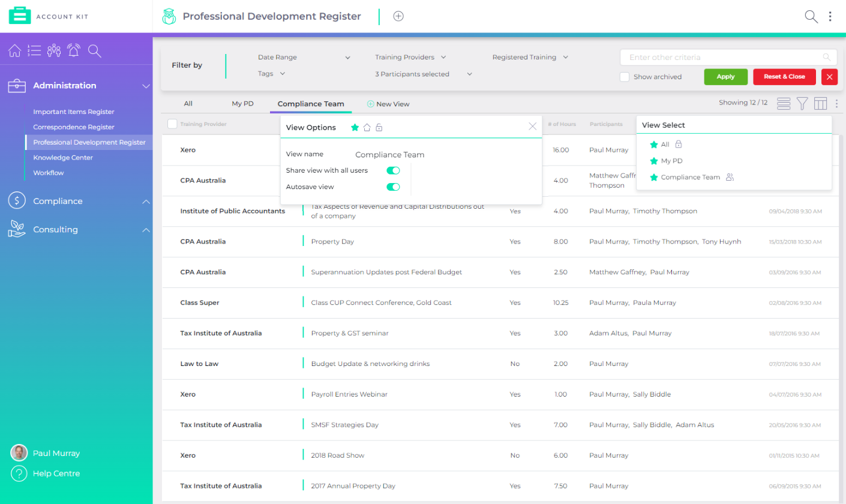Click the owl icon beside register title
The height and width of the screenshot is (504, 846).
[x=169, y=17]
